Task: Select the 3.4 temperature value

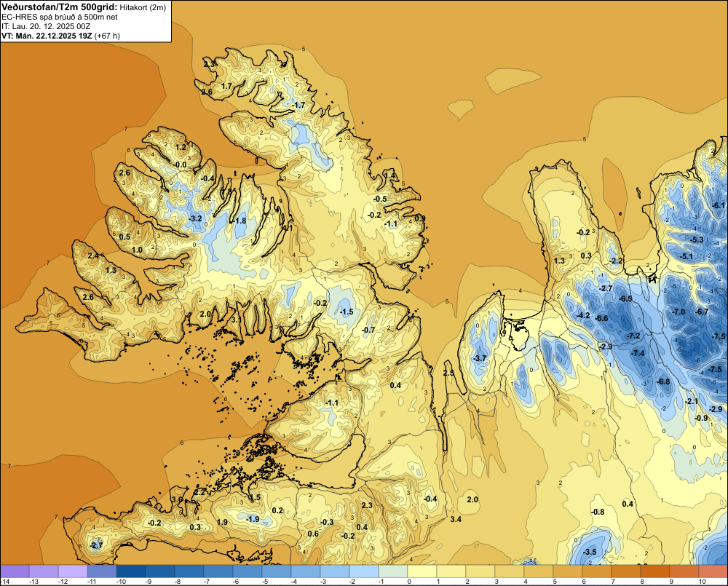Action: [x=456, y=519]
